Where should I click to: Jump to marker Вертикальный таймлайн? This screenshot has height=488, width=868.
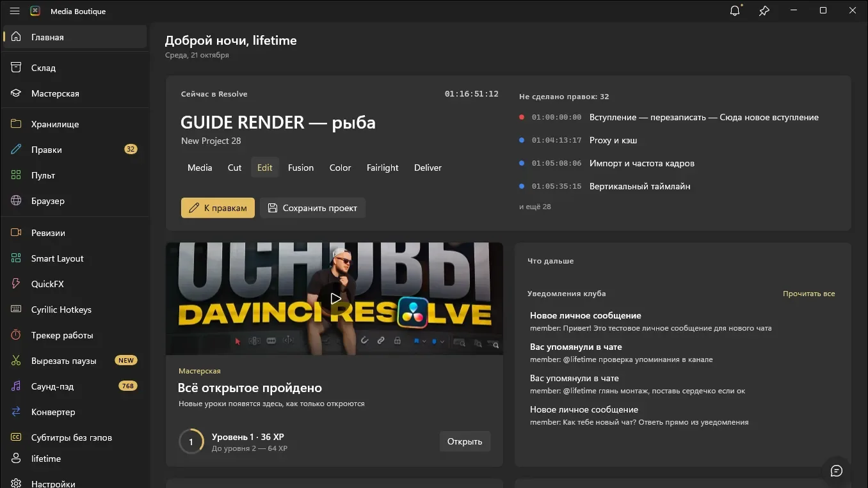pyautogui.click(x=677, y=186)
